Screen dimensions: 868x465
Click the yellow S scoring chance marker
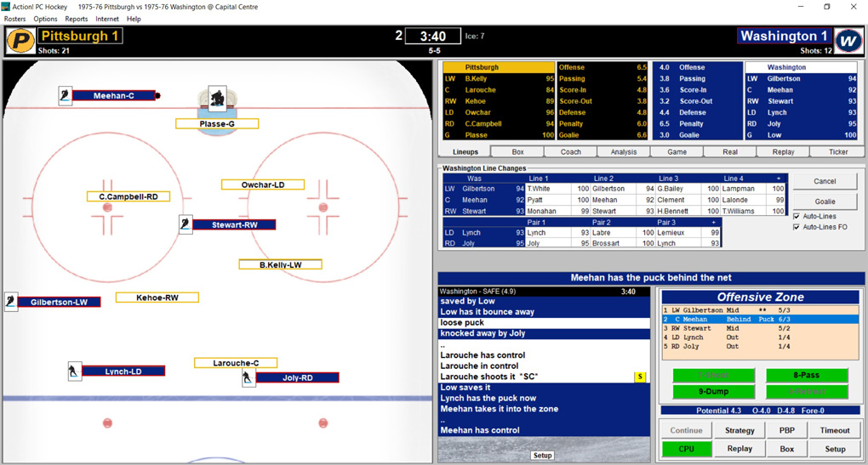[x=640, y=377]
